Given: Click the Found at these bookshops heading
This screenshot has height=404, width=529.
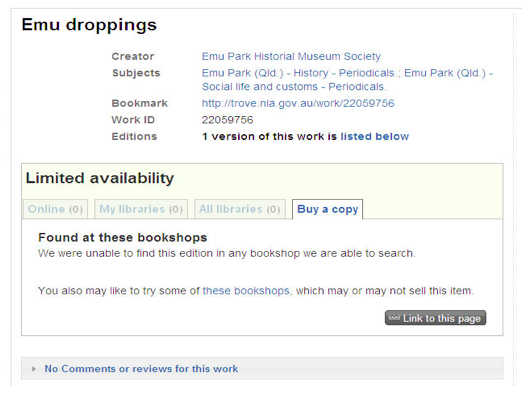Looking at the screenshot, I should [x=122, y=237].
